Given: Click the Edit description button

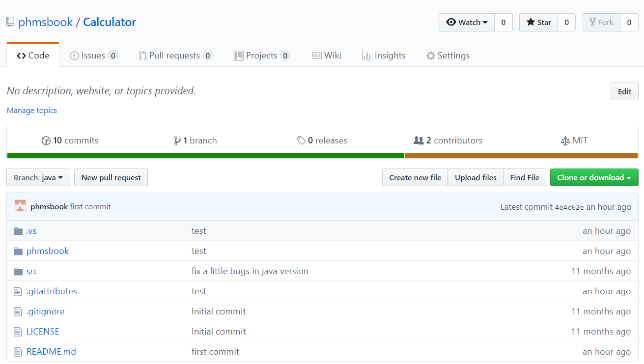Looking at the screenshot, I should [624, 91].
